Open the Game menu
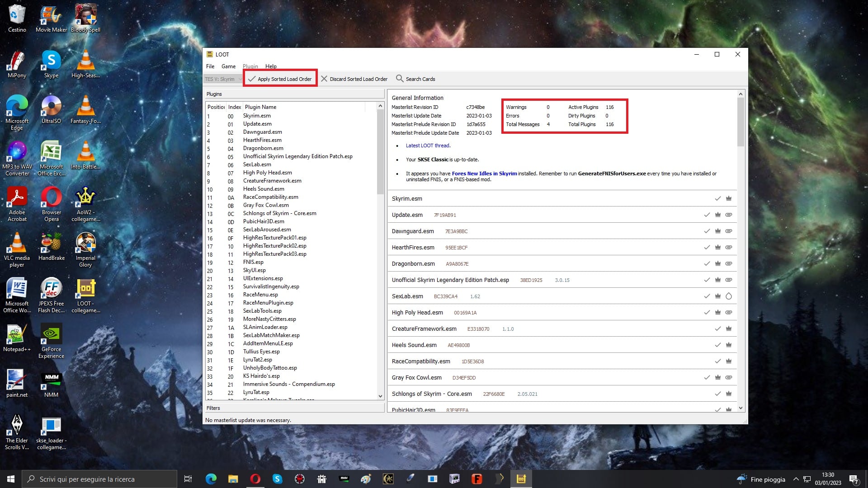The height and width of the screenshot is (488, 868). tap(228, 66)
